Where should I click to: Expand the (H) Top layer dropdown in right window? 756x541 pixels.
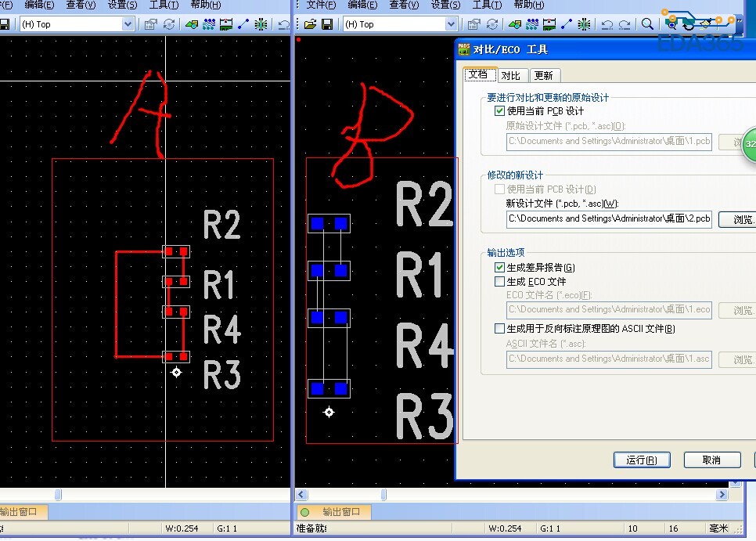(x=450, y=24)
